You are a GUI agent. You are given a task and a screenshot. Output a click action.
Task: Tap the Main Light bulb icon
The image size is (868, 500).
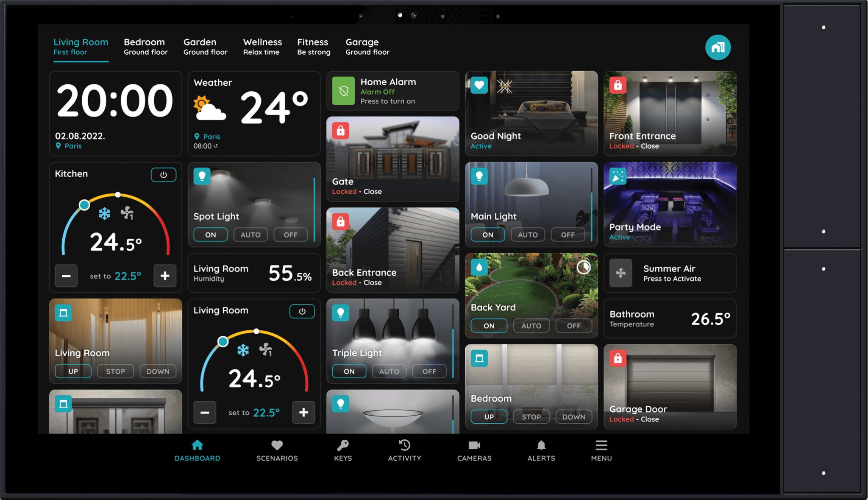pos(479,176)
